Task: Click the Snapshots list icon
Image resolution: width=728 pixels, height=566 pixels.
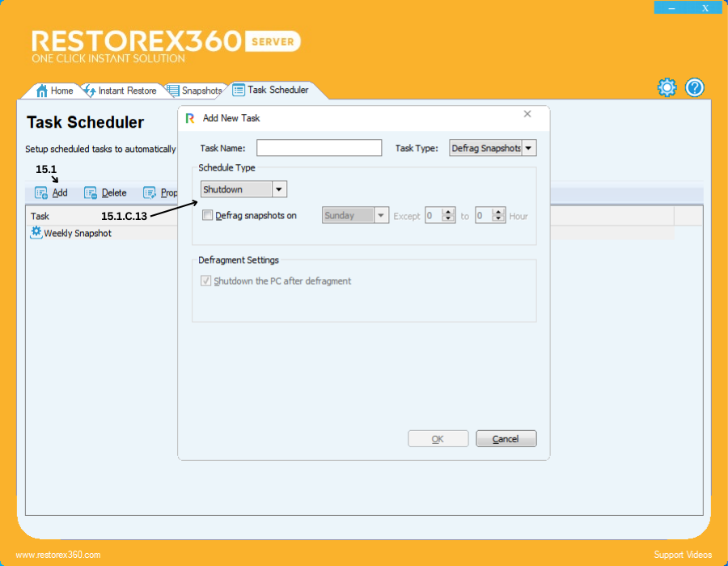Action: [x=173, y=91]
